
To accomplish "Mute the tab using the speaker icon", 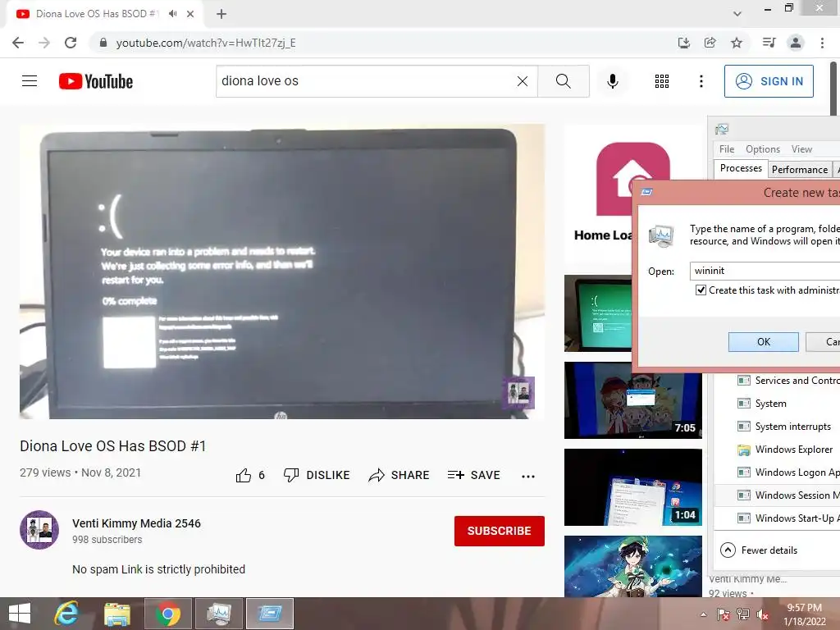I will [x=172, y=14].
